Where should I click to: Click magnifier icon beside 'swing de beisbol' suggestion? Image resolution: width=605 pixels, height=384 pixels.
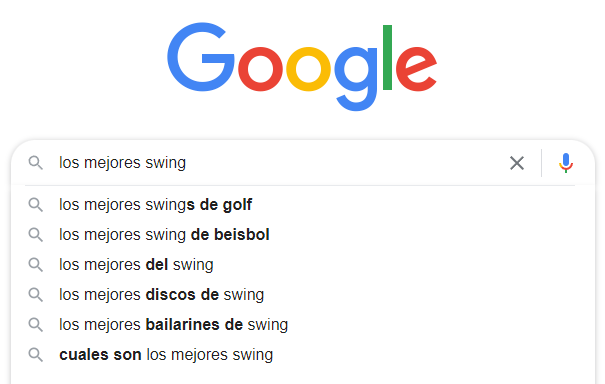(35, 235)
